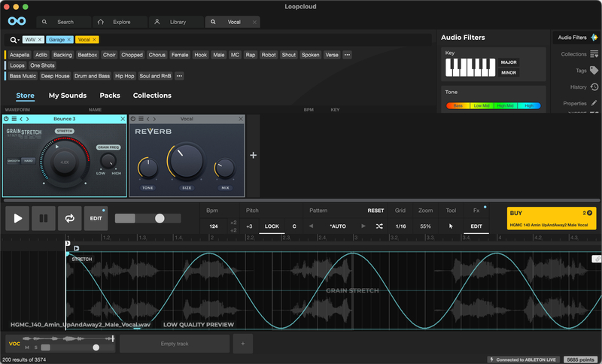Select the pointer Tool icon
The image size is (602, 364).
click(x=451, y=226)
